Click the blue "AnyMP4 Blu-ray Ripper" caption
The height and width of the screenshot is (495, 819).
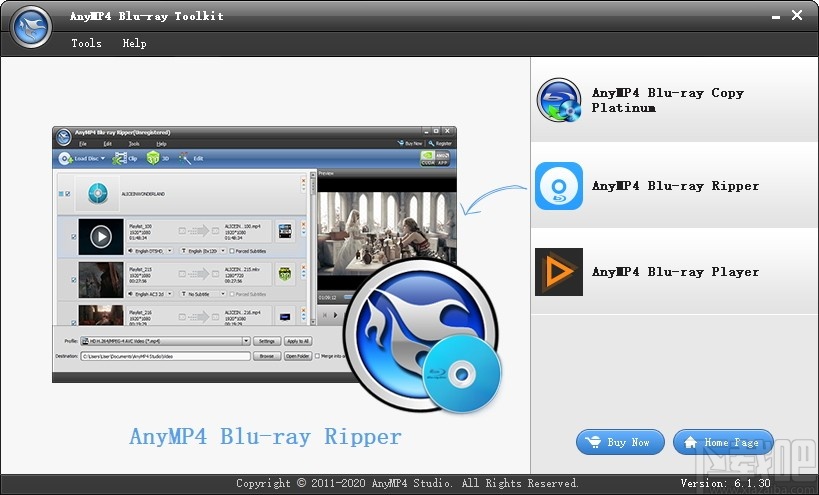point(266,437)
